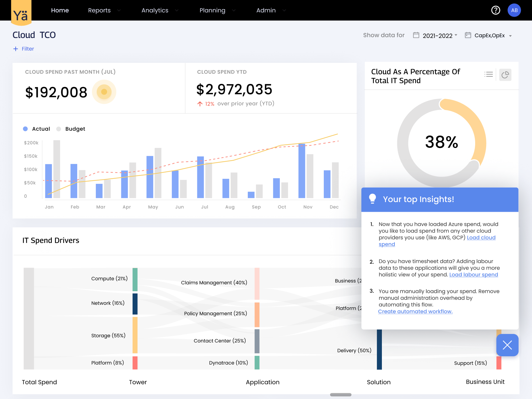Switch to list view in Cloud percentage card

click(x=488, y=74)
